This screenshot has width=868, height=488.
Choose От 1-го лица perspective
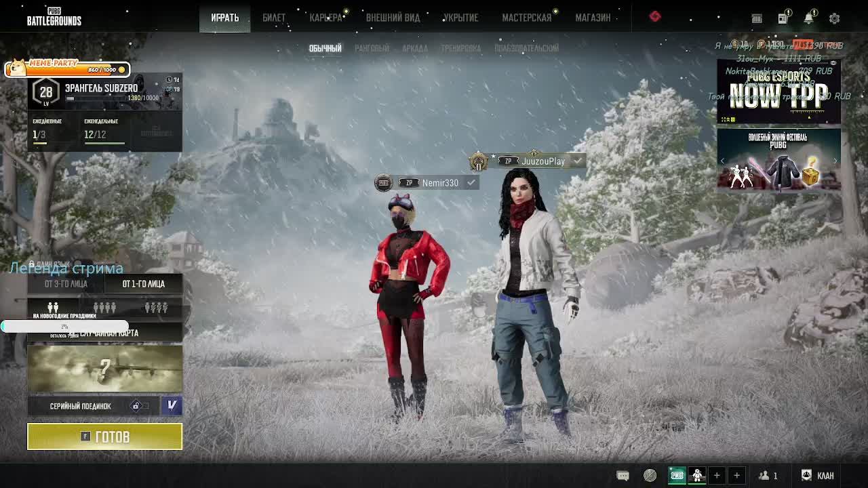(x=143, y=284)
